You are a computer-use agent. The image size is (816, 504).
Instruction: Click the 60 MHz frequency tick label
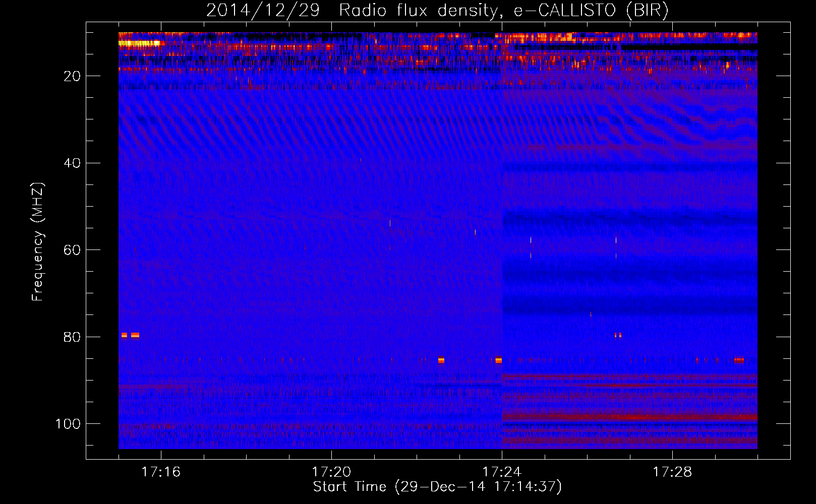tap(72, 250)
